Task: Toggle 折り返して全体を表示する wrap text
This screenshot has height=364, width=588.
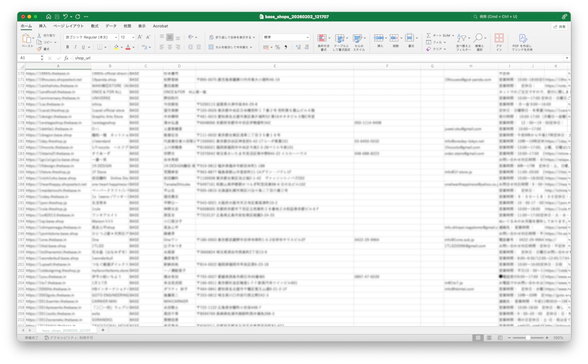Action: (x=232, y=37)
